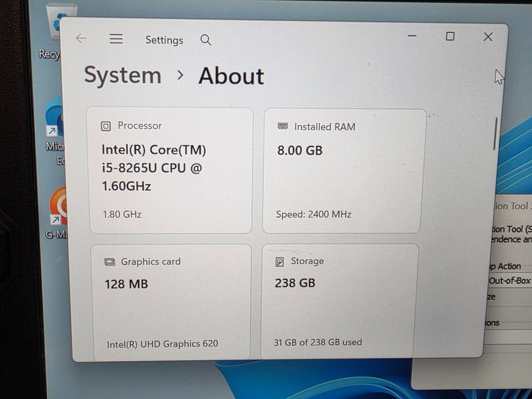Click the Intel(R) Core(TM) i5-8265U processor name
Screen dimensions: 532x399
click(x=154, y=168)
